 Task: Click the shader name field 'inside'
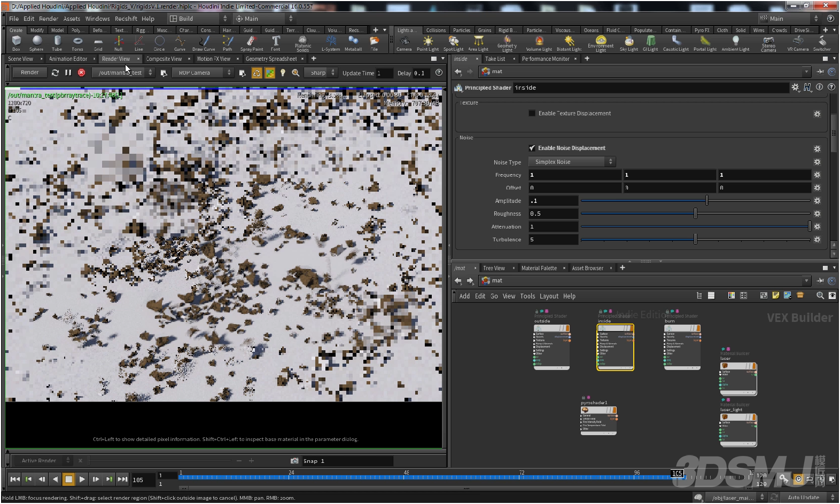click(651, 88)
